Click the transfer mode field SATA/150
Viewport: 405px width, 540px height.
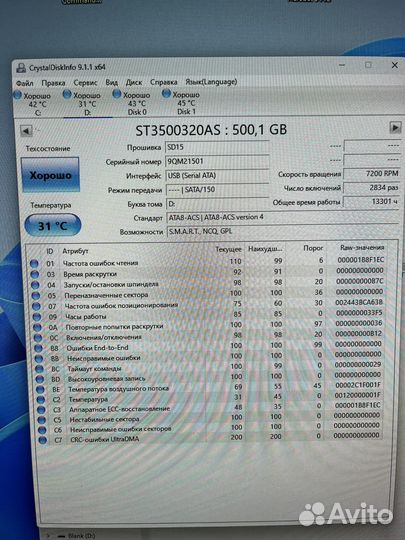pos(217,189)
